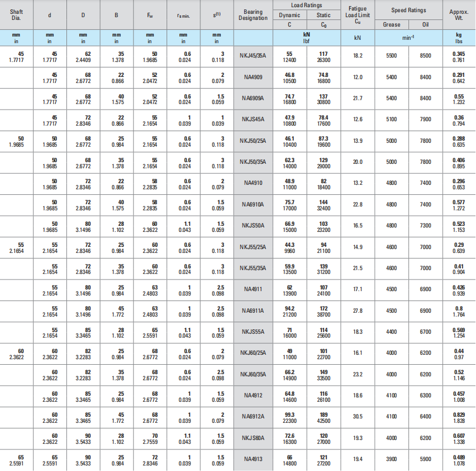Select the NKJ60/35A designation cell
This screenshot has height=471, width=476.
point(253,374)
